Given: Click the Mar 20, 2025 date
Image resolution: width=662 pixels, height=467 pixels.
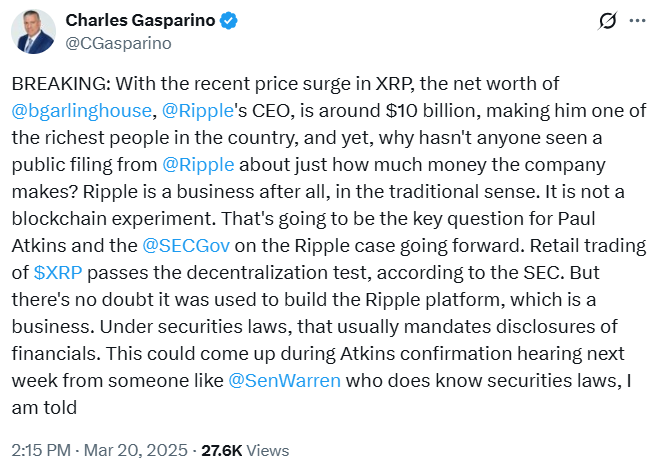Looking at the screenshot, I should point(136,451).
